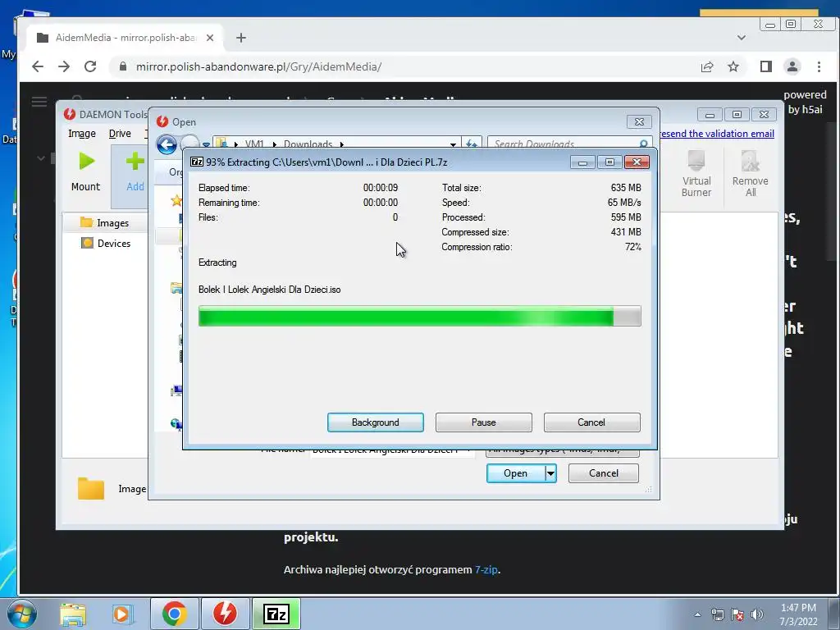This screenshot has width=840, height=630.
Task: Click hamburger menu on the webpage
Action: (x=39, y=101)
